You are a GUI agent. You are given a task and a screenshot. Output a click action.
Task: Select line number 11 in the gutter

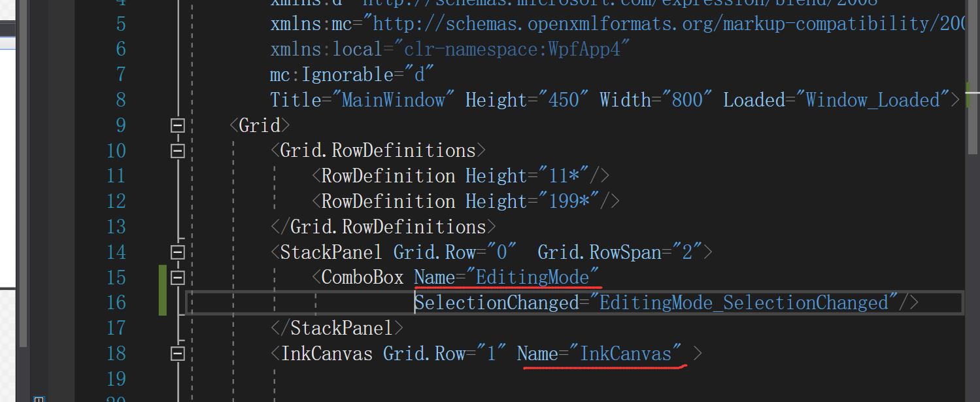point(116,175)
